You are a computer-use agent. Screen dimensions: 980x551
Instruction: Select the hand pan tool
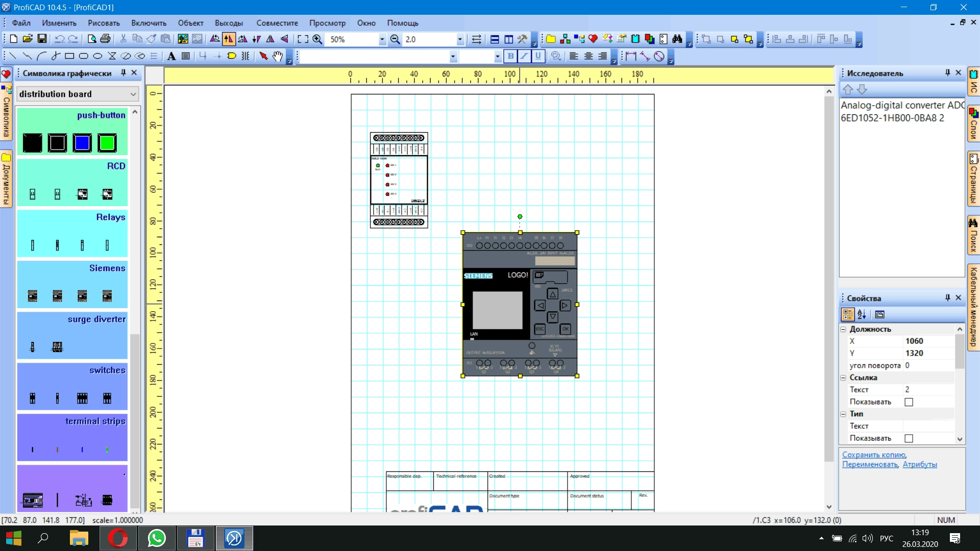pyautogui.click(x=277, y=56)
